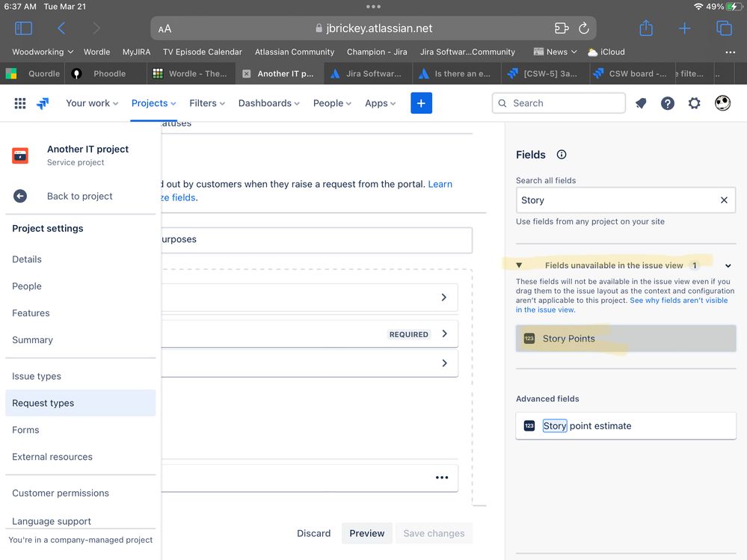Click the Back to project arrow icon

click(20, 196)
